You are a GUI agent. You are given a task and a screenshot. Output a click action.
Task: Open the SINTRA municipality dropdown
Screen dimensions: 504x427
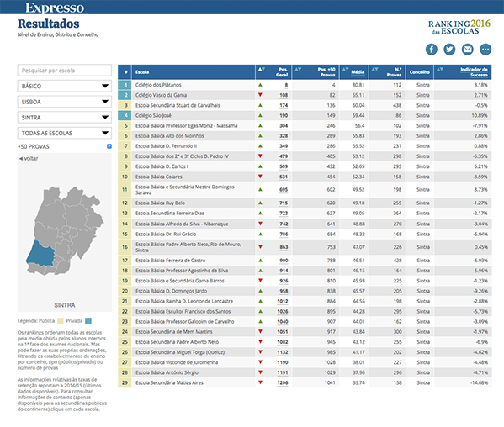click(x=65, y=118)
